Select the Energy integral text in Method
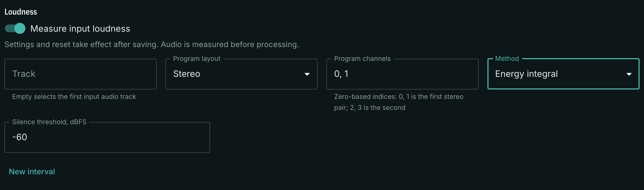644x190 pixels. [527, 74]
